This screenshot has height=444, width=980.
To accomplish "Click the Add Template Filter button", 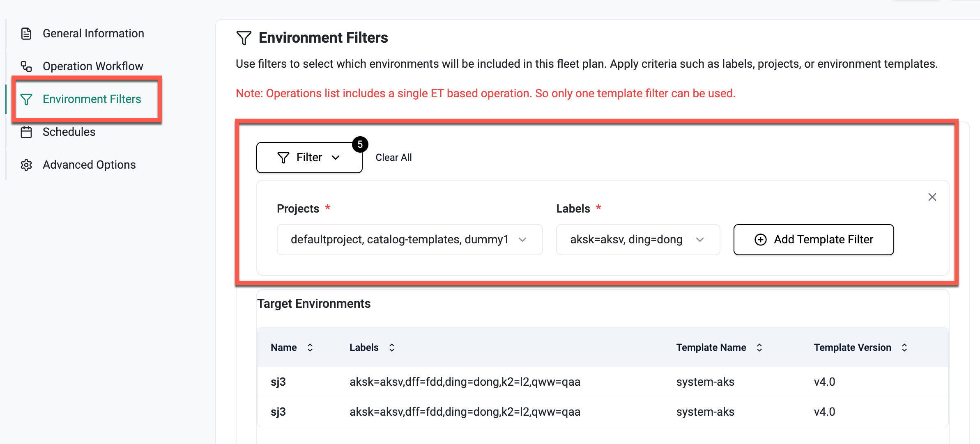I will point(813,240).
